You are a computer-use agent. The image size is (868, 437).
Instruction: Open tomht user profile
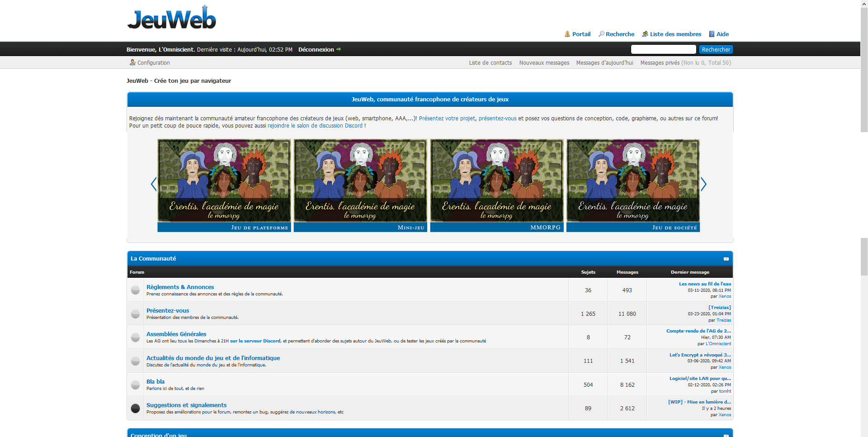click(725, 391)
